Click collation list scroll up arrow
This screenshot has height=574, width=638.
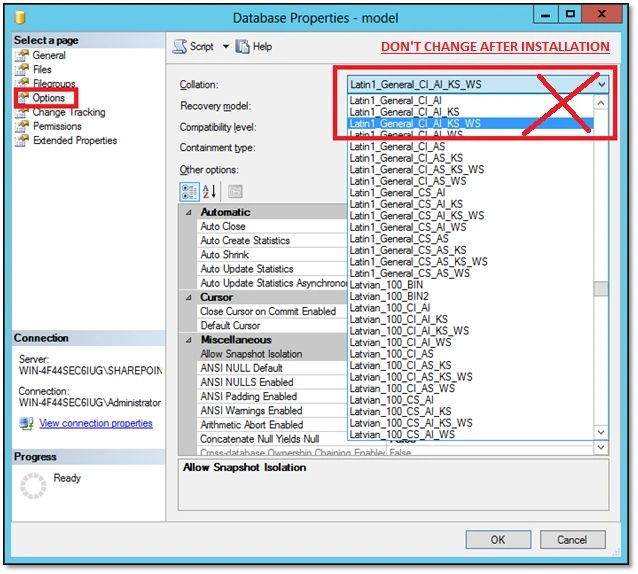coord(601,103)
